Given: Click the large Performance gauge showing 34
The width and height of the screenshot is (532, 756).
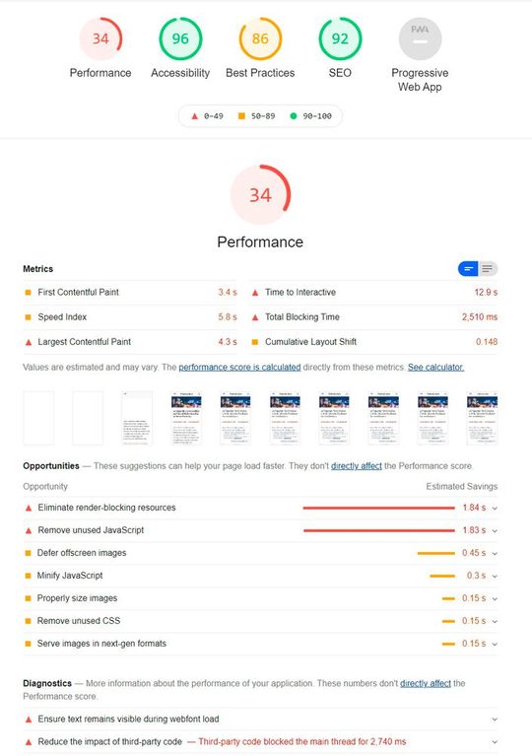Looking at the screenshot, I should click(260, 195).
